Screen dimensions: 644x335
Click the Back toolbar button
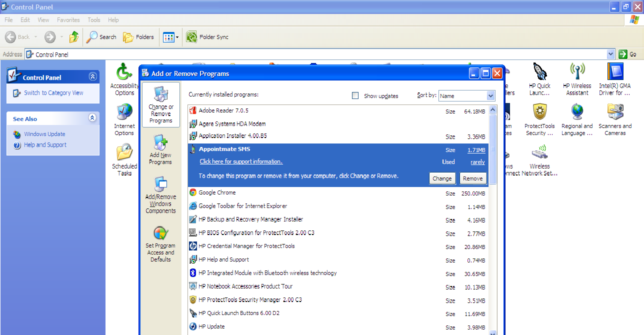tap(18, 37)
